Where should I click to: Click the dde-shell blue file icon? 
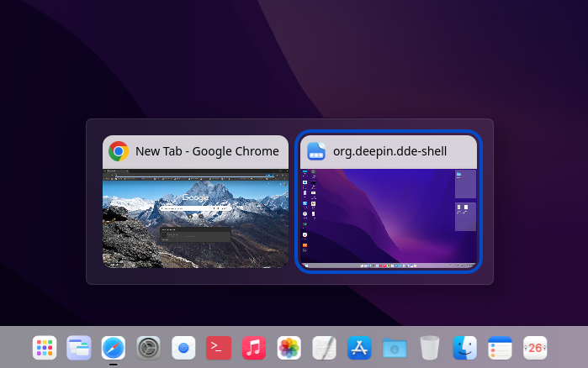click(x=316, y=151)
